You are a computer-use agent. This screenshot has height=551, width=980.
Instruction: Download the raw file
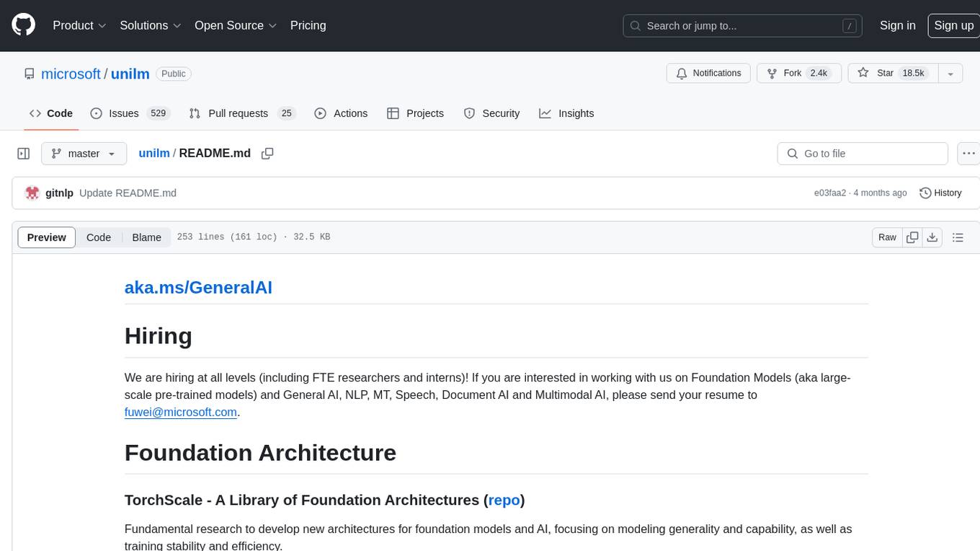tap(932, 237)
